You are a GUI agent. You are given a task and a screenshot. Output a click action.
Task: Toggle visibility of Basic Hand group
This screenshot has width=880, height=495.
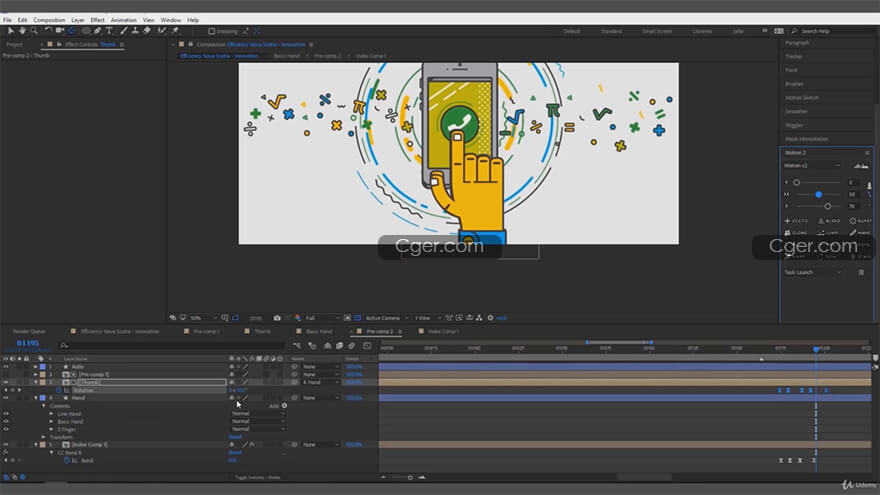tap(6, 421)
